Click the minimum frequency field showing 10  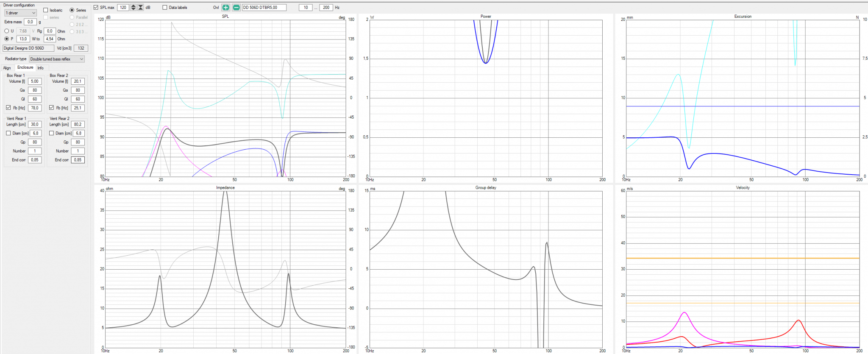point(305,8)
